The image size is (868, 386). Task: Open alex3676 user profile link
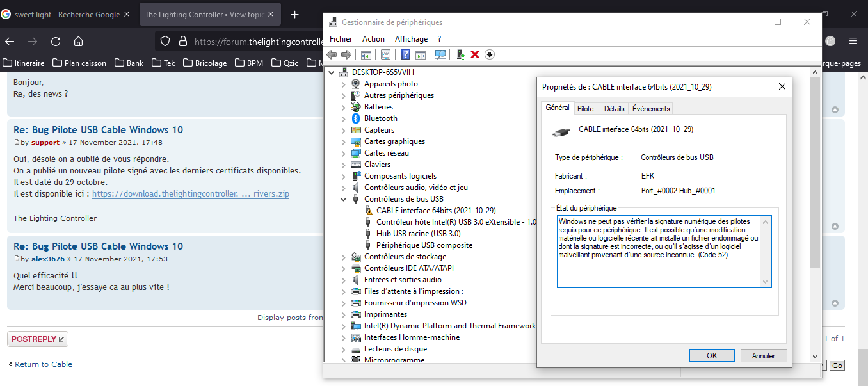tap(48, 259)
